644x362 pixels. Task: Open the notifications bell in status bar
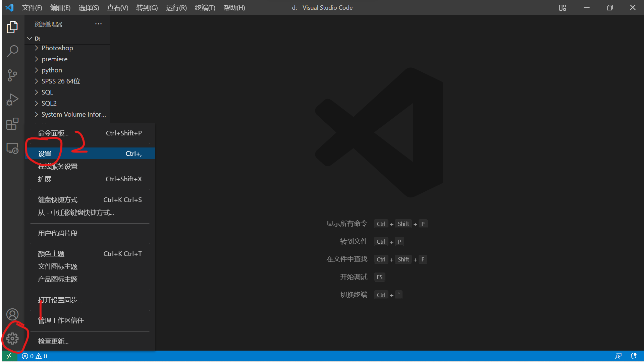click(x=633, y=356)
